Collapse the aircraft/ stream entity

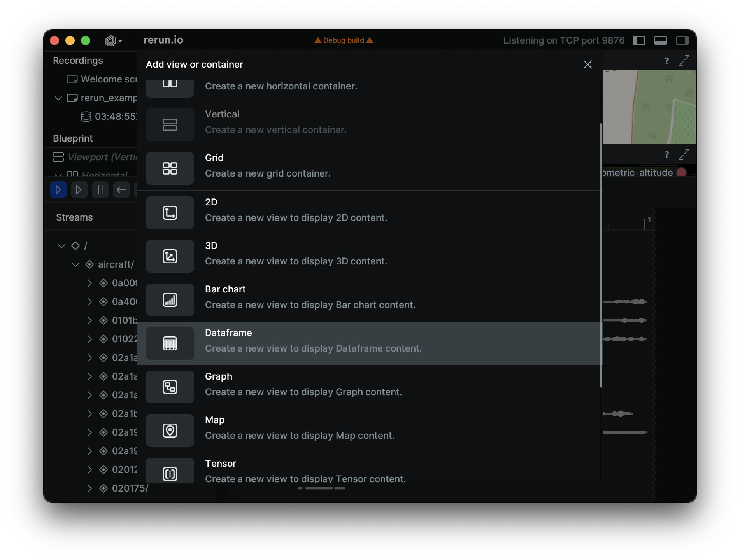pos(75,264)
